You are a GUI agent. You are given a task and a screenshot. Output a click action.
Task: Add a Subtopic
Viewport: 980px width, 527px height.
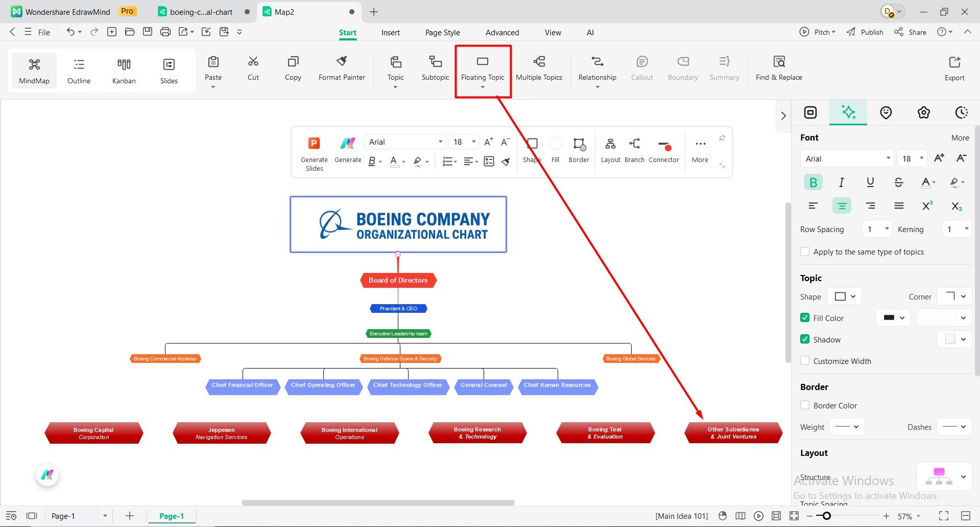435,68
